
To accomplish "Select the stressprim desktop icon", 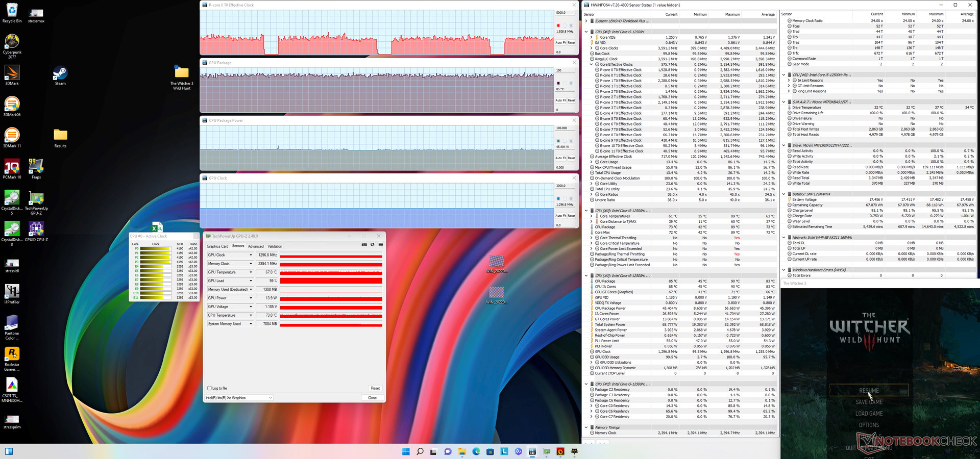I will pyautogui.click(x=12, y=421).
